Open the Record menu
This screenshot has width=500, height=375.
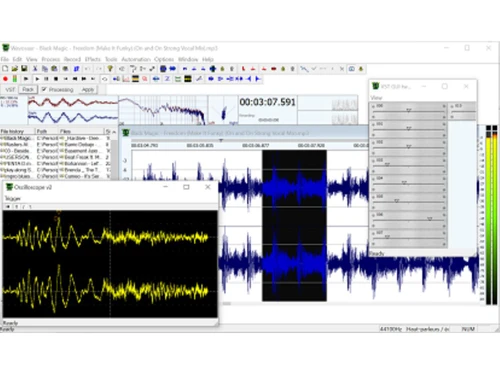72,59
